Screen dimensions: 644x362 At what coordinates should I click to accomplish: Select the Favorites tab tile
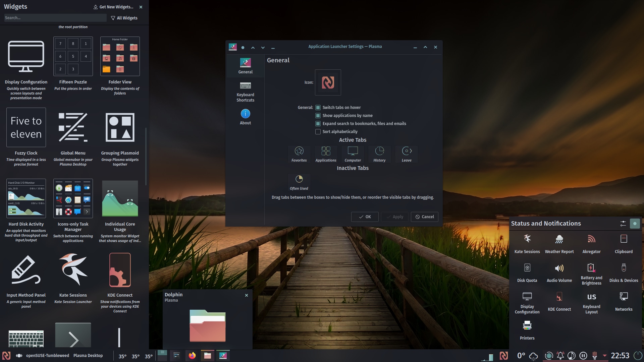(299, 154)
